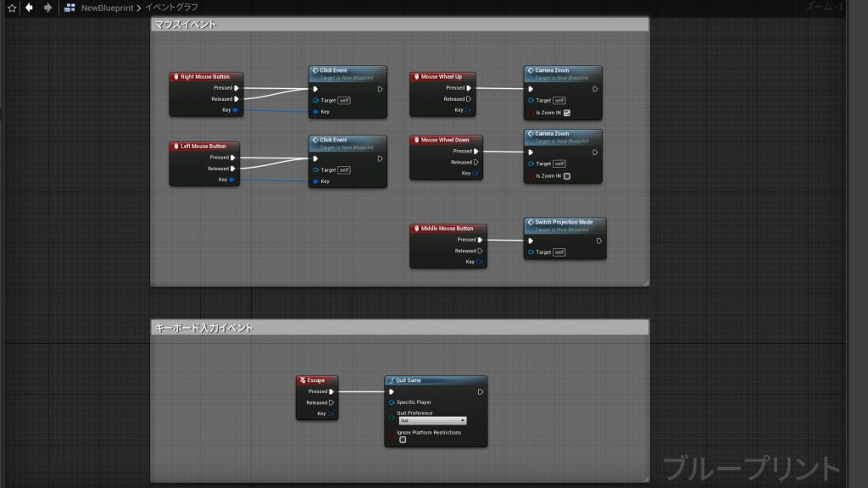Enable Is Zoom IN on lower Camera Zoom node
The image size is (868, 488).
(567, 175)
